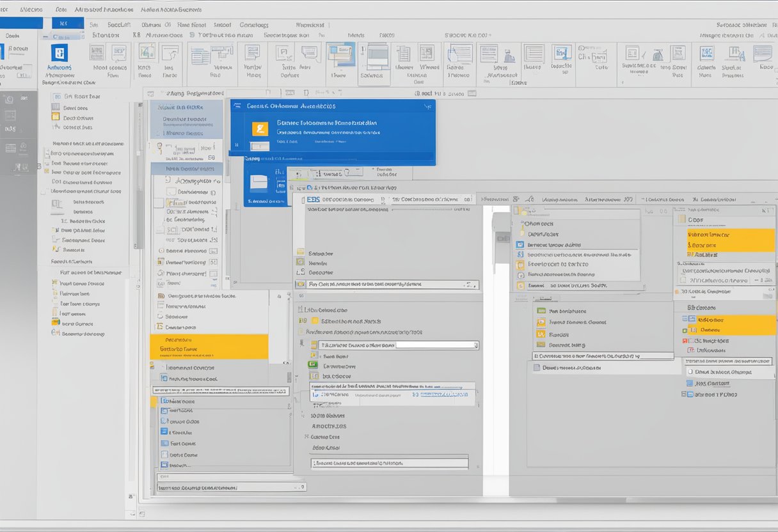This screenshot has width=778, height=532.
Task: Select the yellow-highlighted entry in the left-middle list
Action: (209, 346)
